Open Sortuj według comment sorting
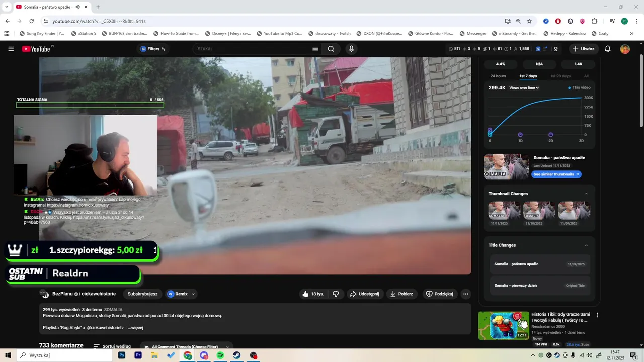This screenshot has height=362, width=644. click(112, 346)
